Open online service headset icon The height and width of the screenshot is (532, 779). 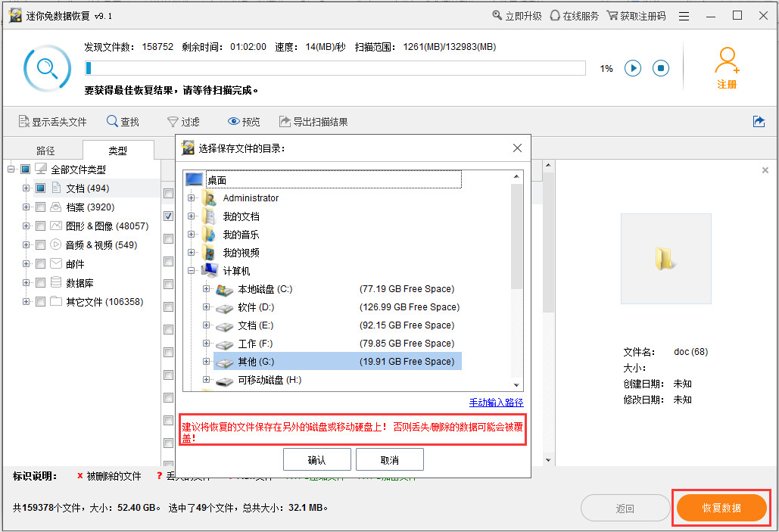(554, 15)
